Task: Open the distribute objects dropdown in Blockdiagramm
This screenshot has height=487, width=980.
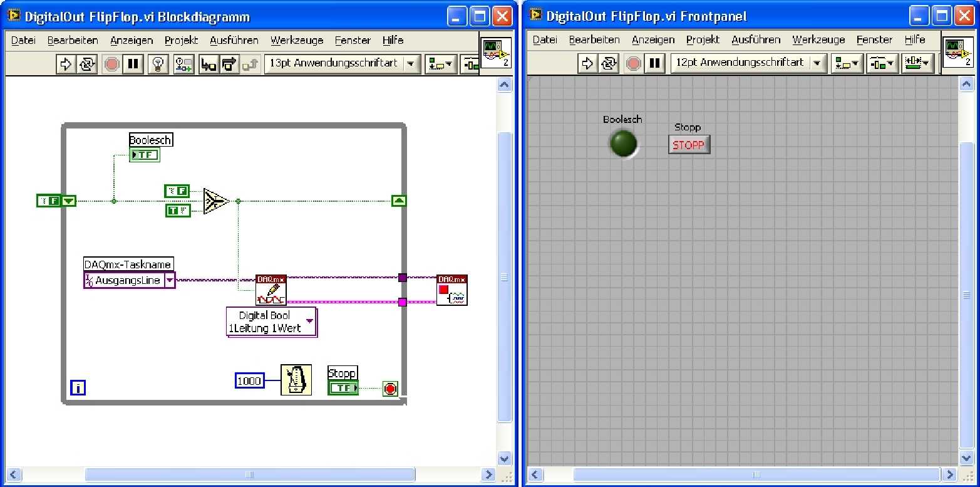Action: point(470,64)
